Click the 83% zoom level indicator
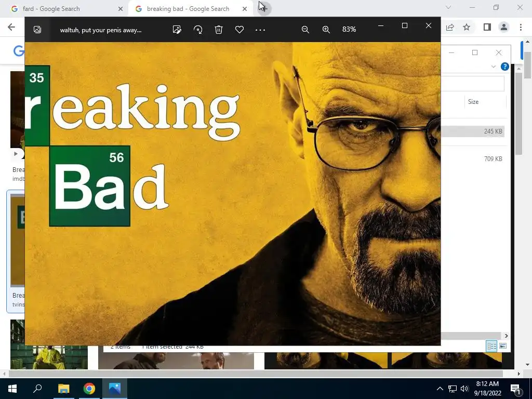 coord(349,30)
